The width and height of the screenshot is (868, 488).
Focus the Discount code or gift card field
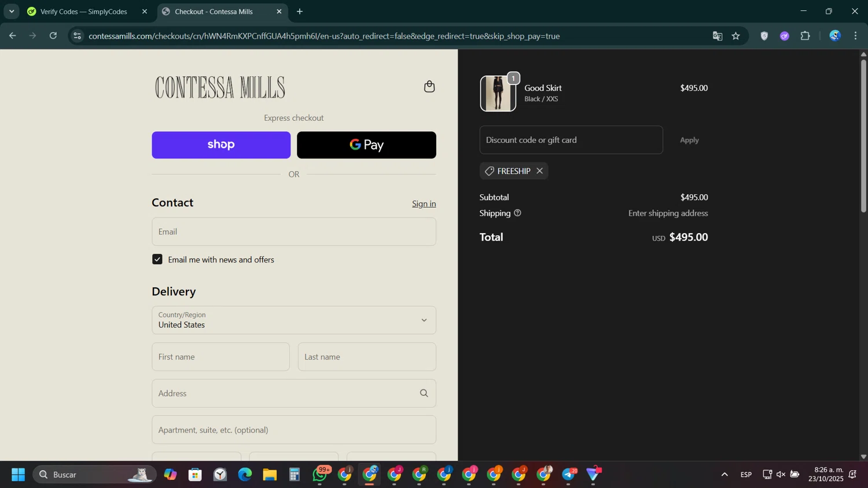coord(571,141)
